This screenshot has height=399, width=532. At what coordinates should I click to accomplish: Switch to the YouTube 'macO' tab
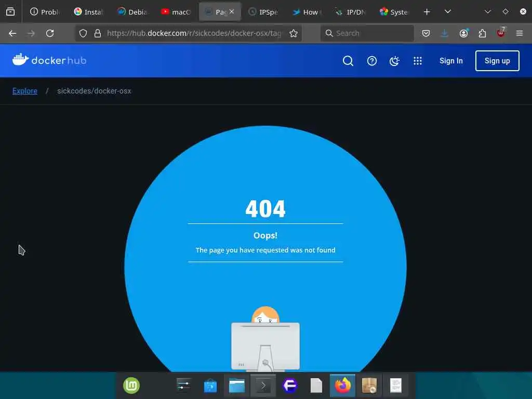click(x=176, y=12)
